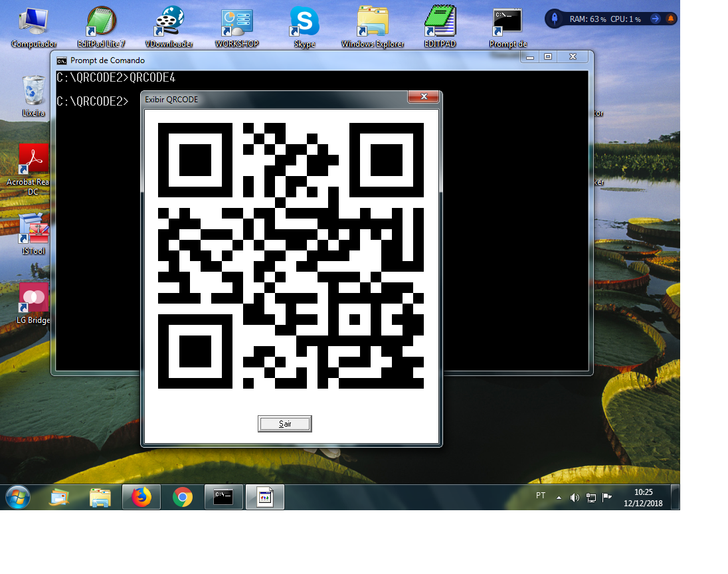Open EditPad Lite 7 desktop shortcut

[x=101, y=27]
